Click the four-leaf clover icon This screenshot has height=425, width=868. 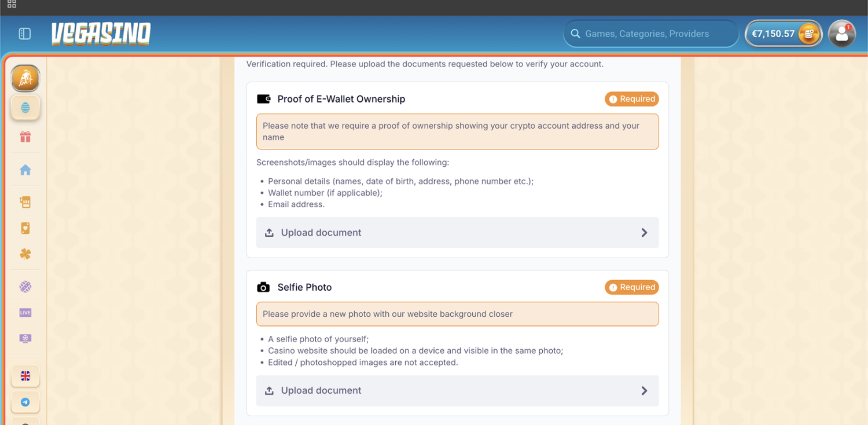tap(25, 254)
